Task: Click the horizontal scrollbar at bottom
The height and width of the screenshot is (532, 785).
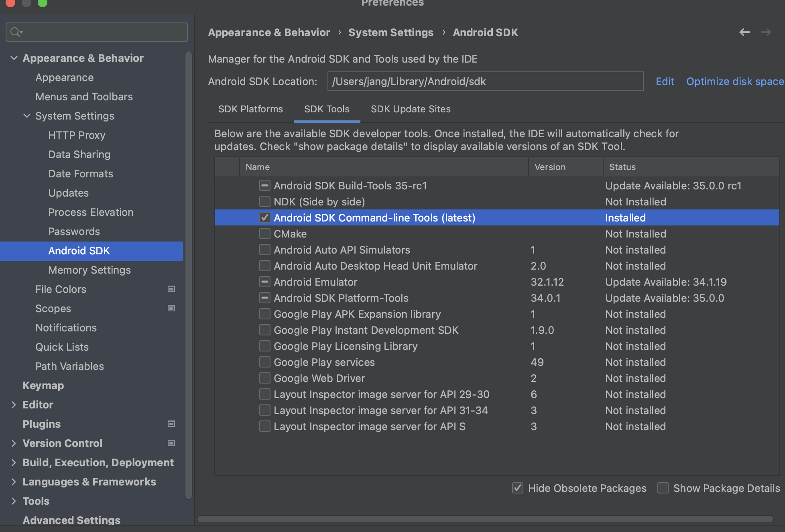Action: tap(485, 519)
